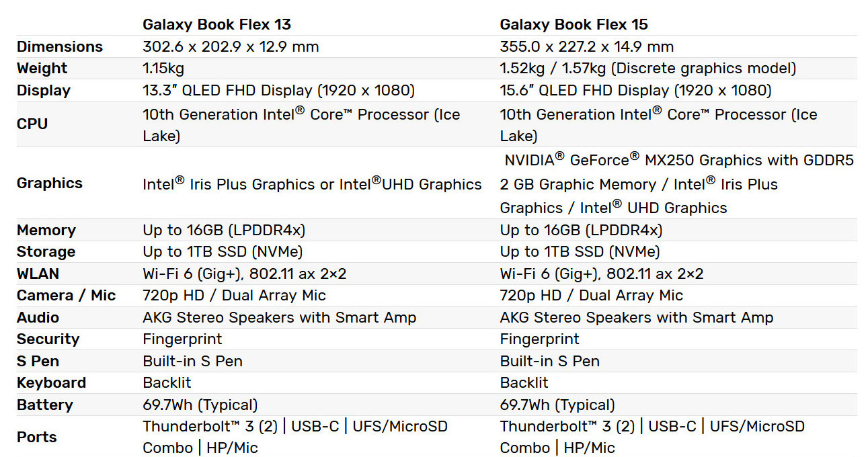Click the 355.0 x 227.2 x 14.9 mm dimensions
Image resolution: width=868 pixels, height=457 pixels.
[586, 47]
